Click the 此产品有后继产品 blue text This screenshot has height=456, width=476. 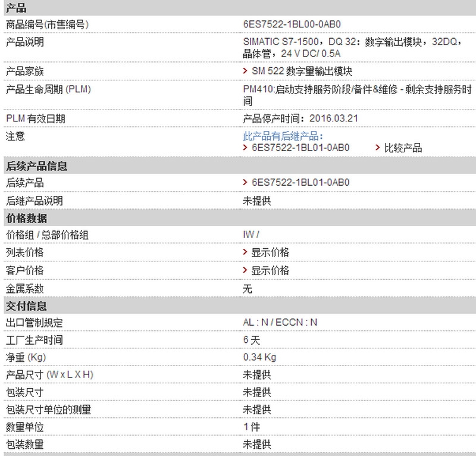(x=283, y=136)
